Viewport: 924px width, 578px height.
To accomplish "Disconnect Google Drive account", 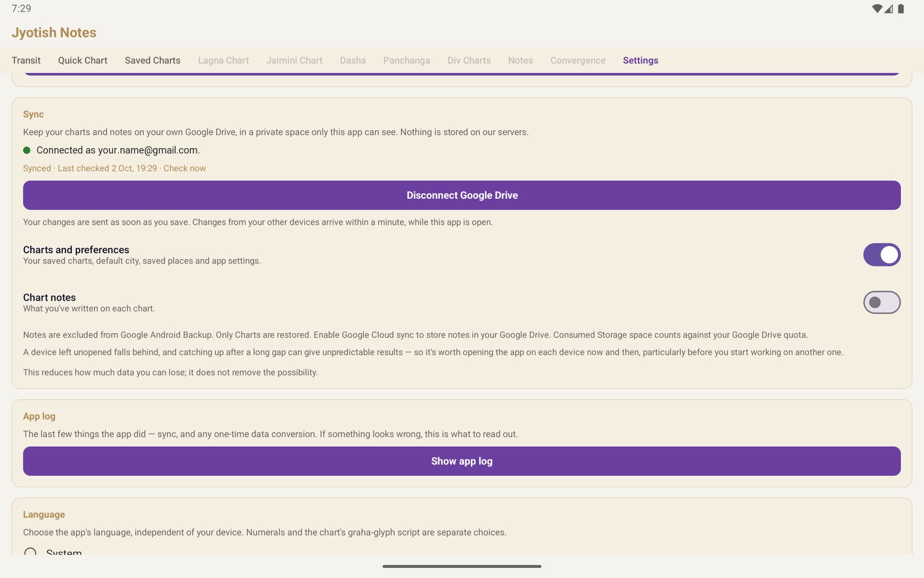I will (462, 195).
